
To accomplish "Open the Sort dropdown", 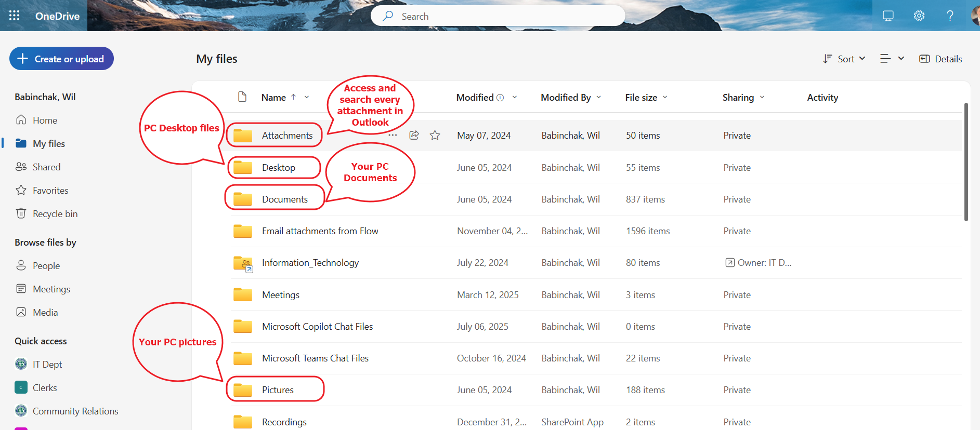I will [x=844, y=59].
